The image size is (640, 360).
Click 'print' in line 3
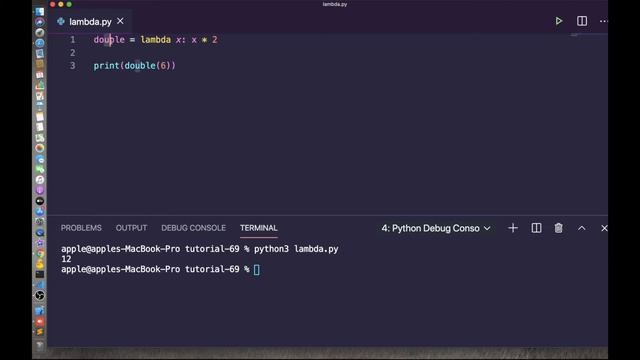tap(106, 66)
